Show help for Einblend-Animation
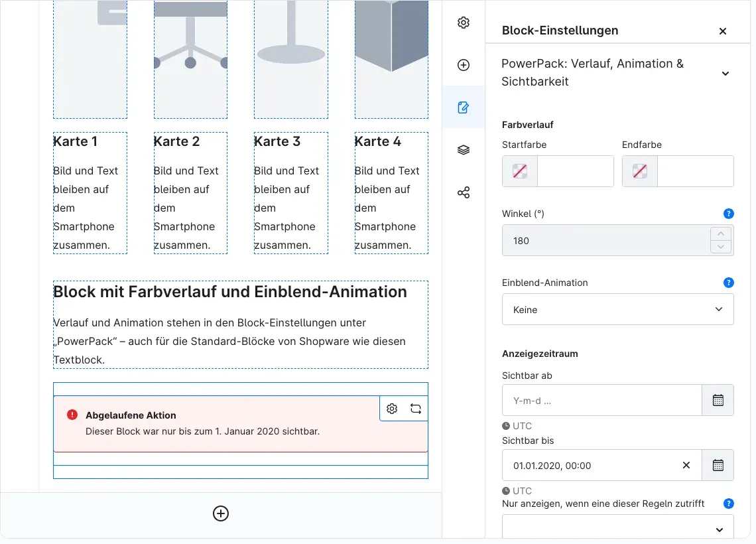Viewport: 756px width, 544px height. (x=729, y=283)
